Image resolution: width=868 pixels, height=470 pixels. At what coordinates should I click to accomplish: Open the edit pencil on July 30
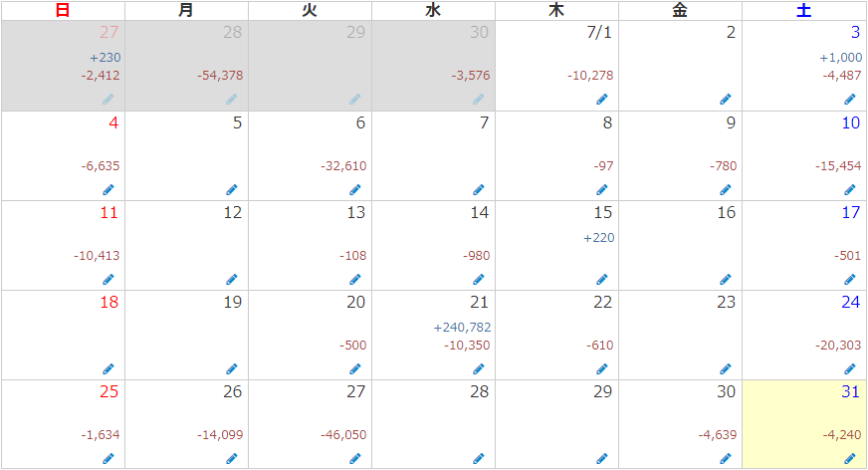[x=726, y=458]
